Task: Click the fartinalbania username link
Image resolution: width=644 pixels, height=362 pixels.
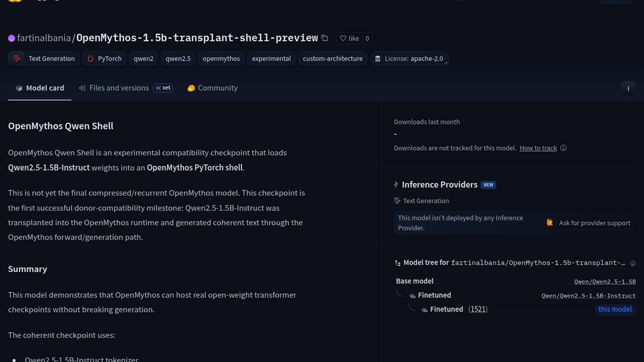Action: pyautogui.click(x=44, y=38)
